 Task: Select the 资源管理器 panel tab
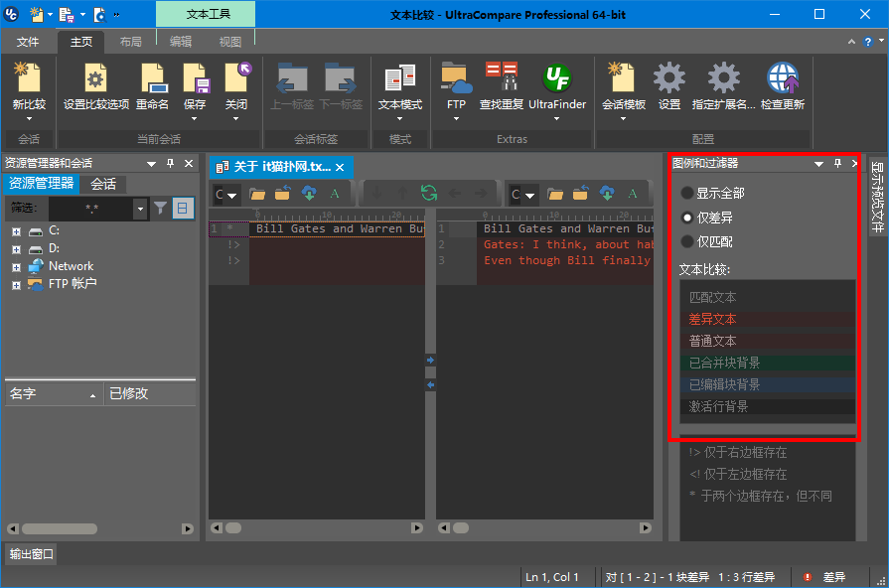42,183
